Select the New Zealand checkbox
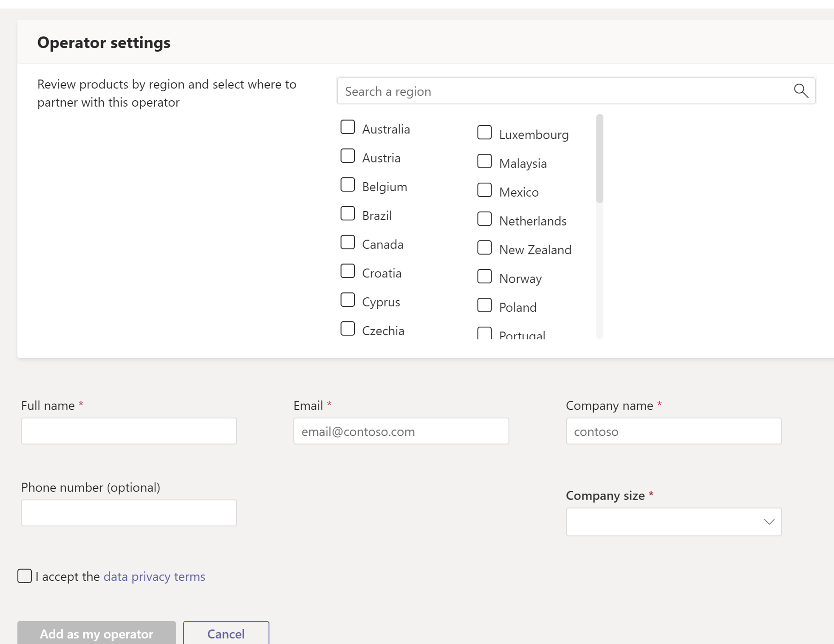834x644 pixels. click(x=484, y=248)
